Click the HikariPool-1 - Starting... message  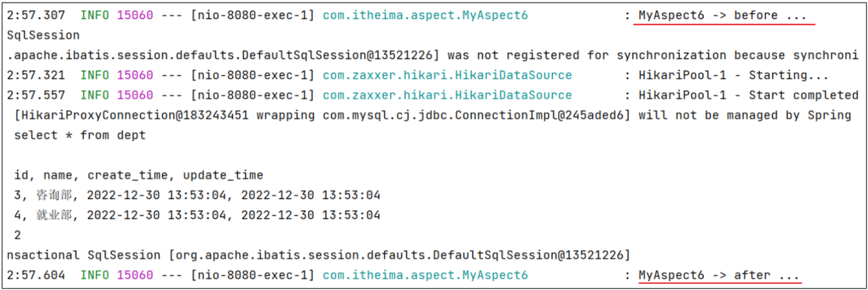click(x=733, y=75)
